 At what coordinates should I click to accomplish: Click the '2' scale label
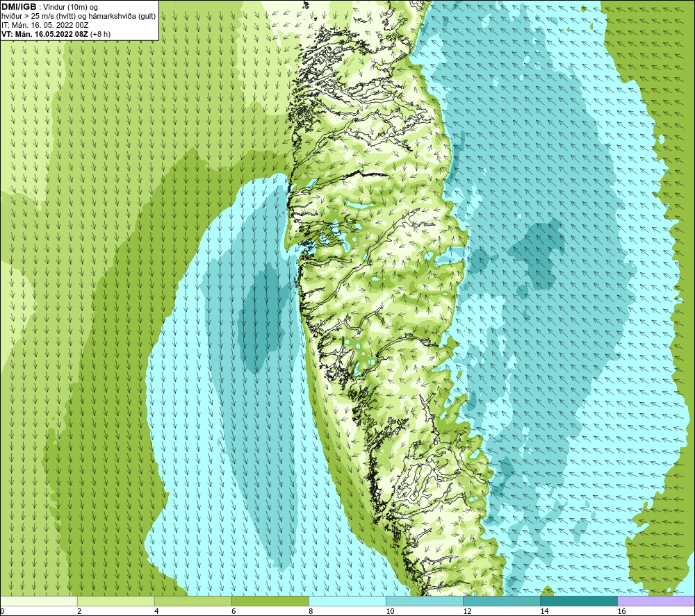79,612
